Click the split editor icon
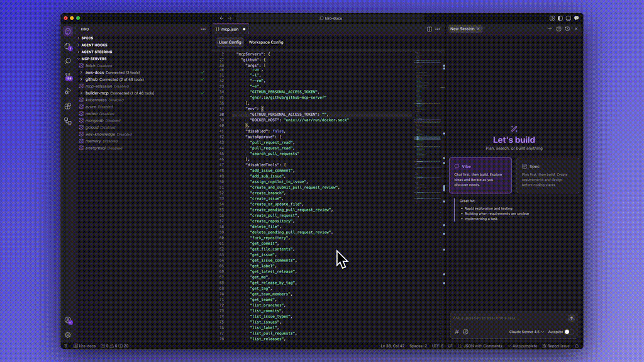The height and width of the screenshot is (362, 644). pos(430,29)
